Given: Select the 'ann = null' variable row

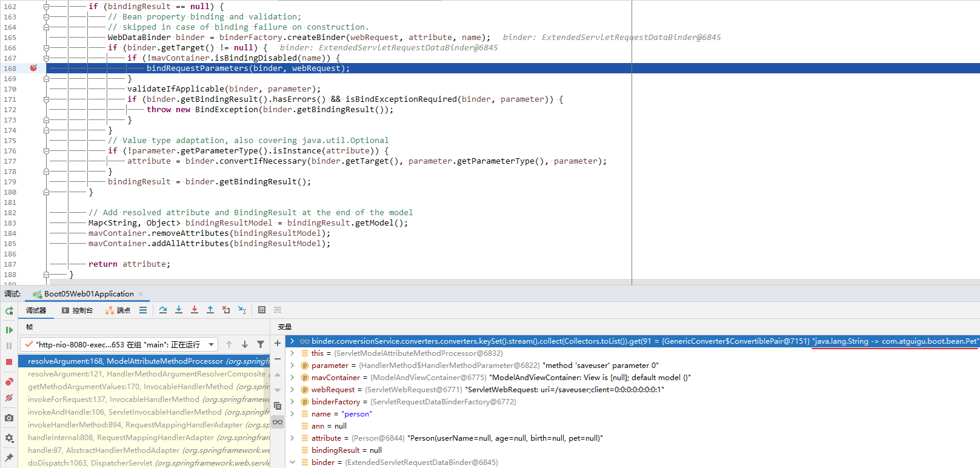Looking at the screenshot, I should click(x=633, y=426).
